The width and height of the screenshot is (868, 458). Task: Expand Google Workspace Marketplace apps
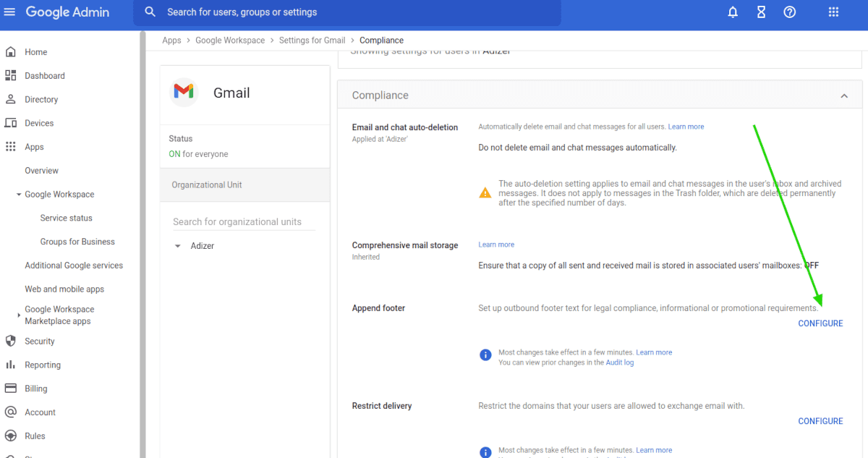point(19,315)
